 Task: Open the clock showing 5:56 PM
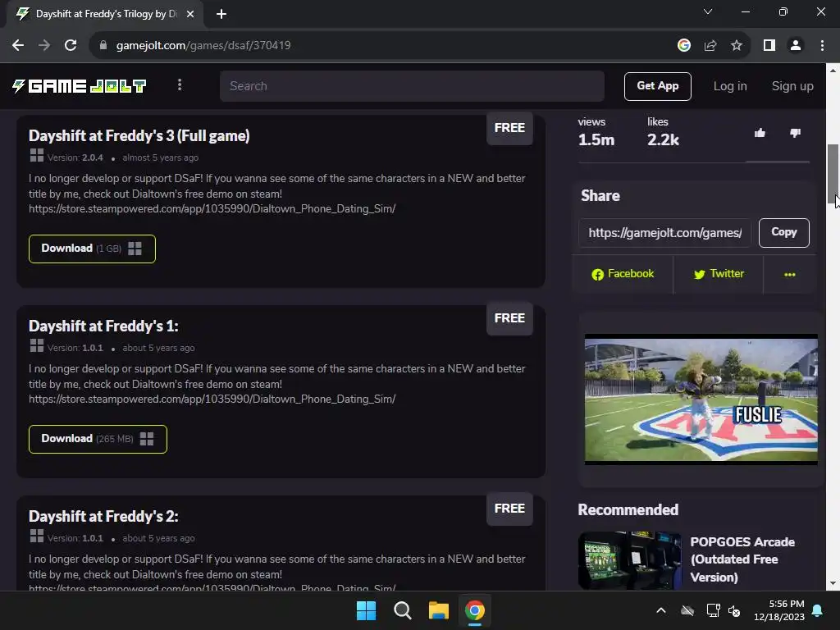tap(779, 610)
